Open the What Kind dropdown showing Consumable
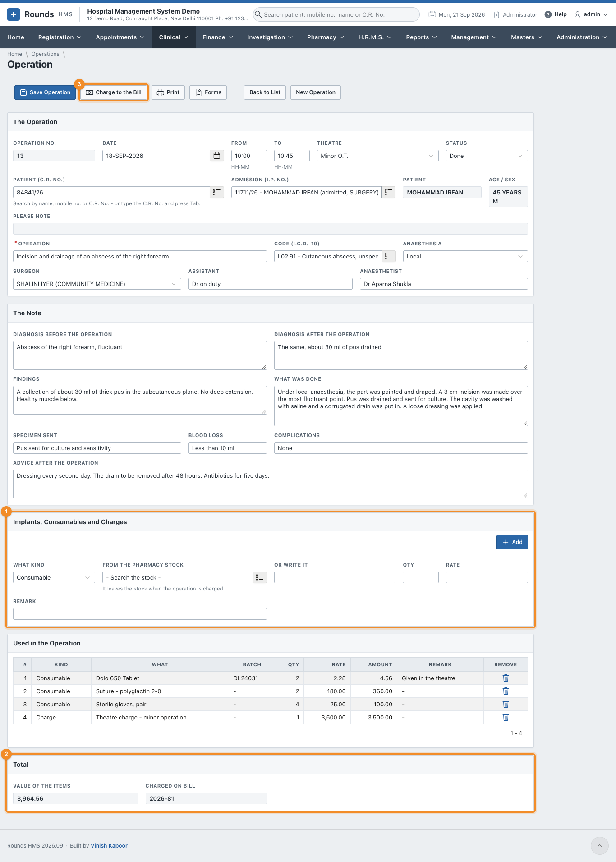This screenshot has width=616, height=862. (54, 577)
